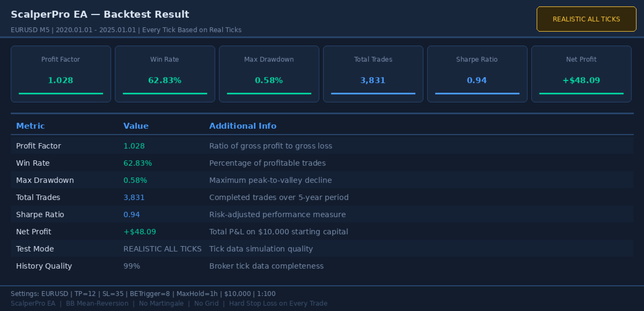This screenshot has height=311, width=644.
Task: Open the Win Rate summary card
Action: (x=165, y=73)
